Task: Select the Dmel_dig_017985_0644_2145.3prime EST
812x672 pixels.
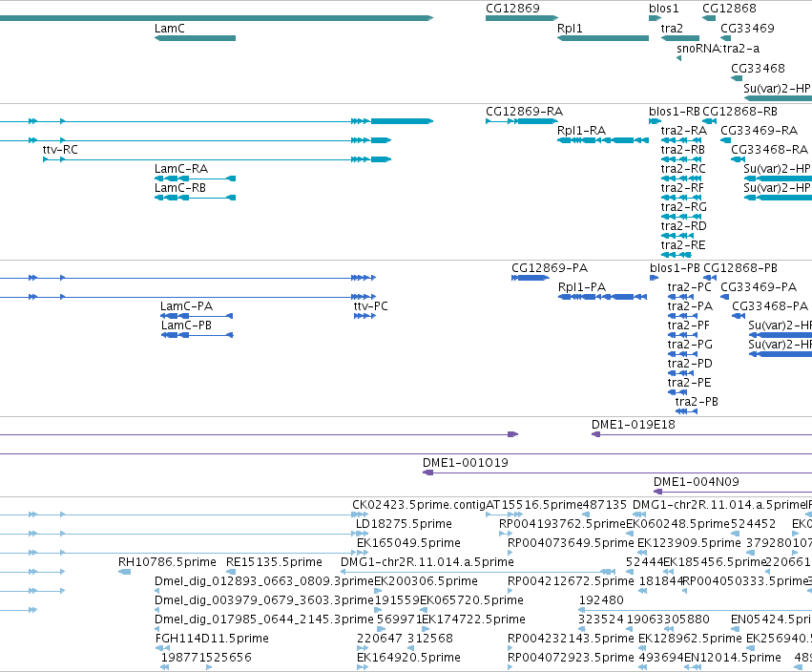Action: (x=156, y=629)
